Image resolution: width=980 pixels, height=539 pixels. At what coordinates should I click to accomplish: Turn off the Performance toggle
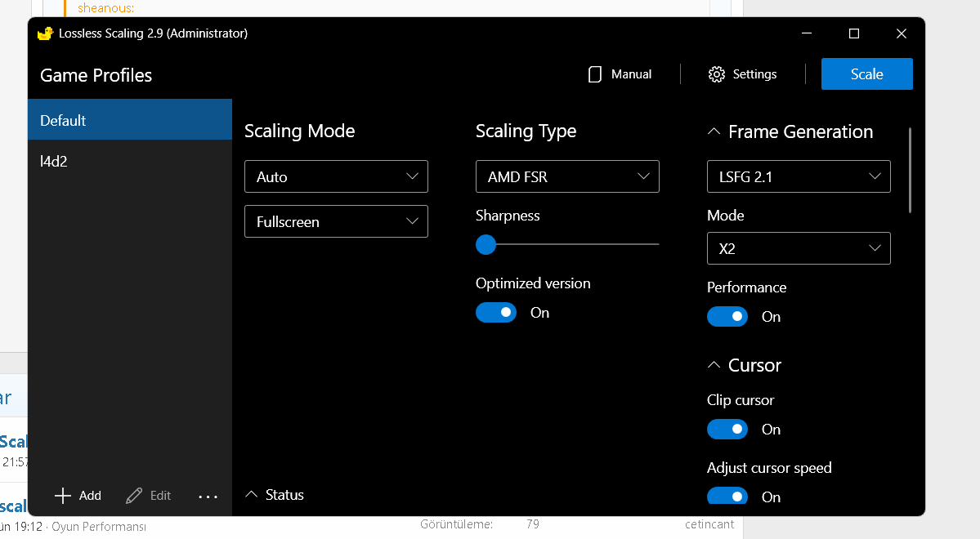[x=727, y=317]
